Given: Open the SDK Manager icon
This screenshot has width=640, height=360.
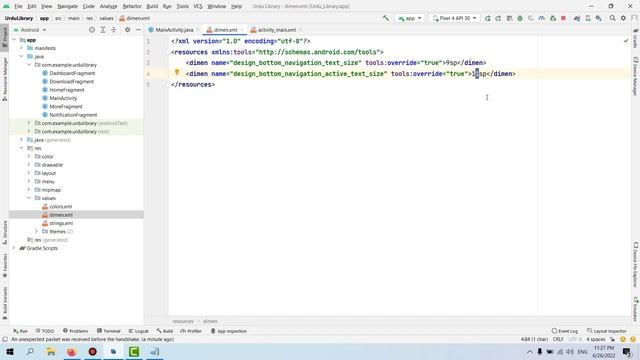Looking at the screenshot, I should coord(598,18).
